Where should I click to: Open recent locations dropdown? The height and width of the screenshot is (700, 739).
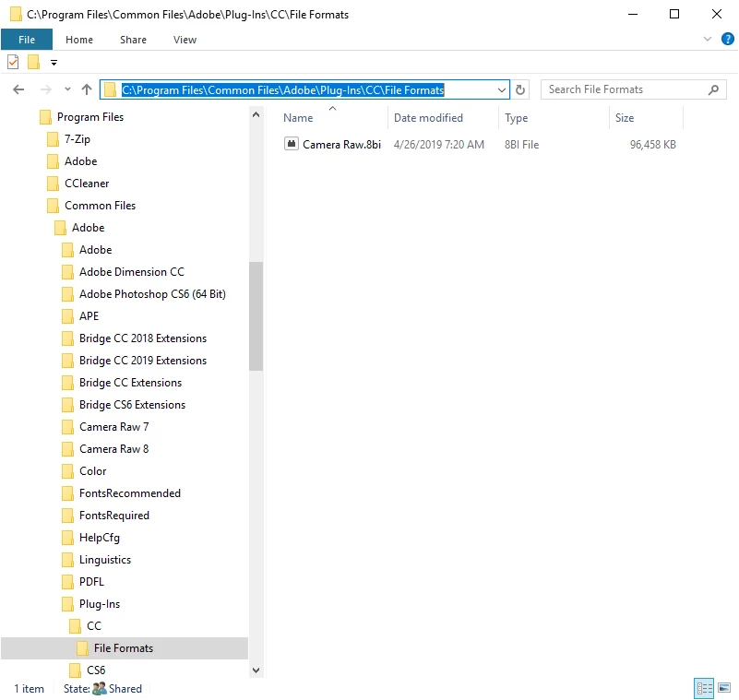click(67, 89)
